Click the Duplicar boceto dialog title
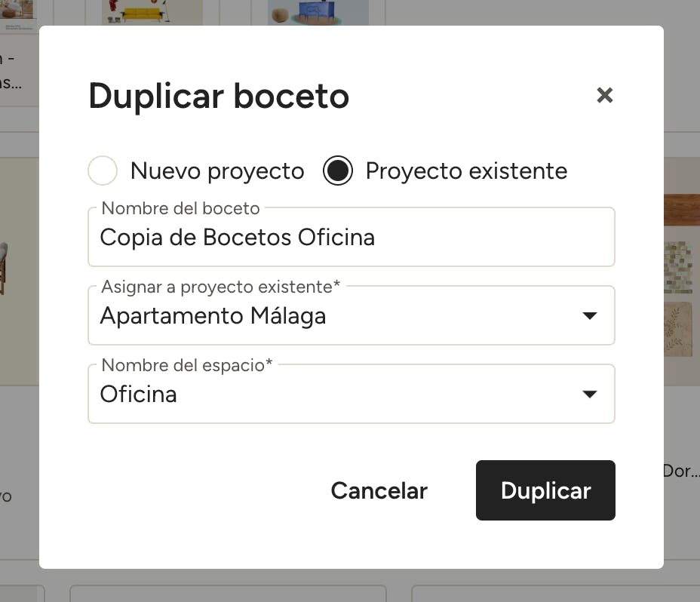 pyautogui.click(x=219, y=97)
